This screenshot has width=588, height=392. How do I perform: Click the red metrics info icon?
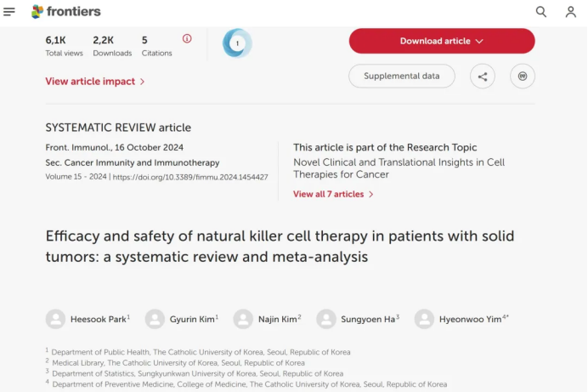pyautogui.click(x=187, y=38)
